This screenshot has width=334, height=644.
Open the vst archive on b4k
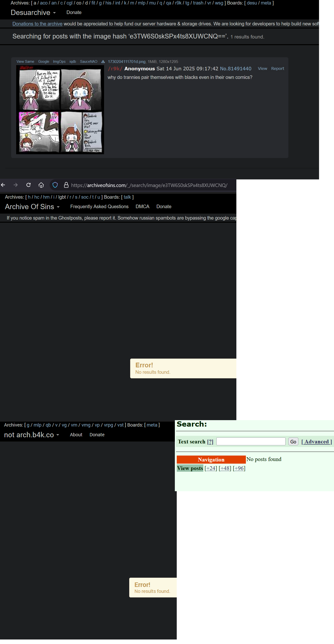pyautogui.click(x=120, y=425)
